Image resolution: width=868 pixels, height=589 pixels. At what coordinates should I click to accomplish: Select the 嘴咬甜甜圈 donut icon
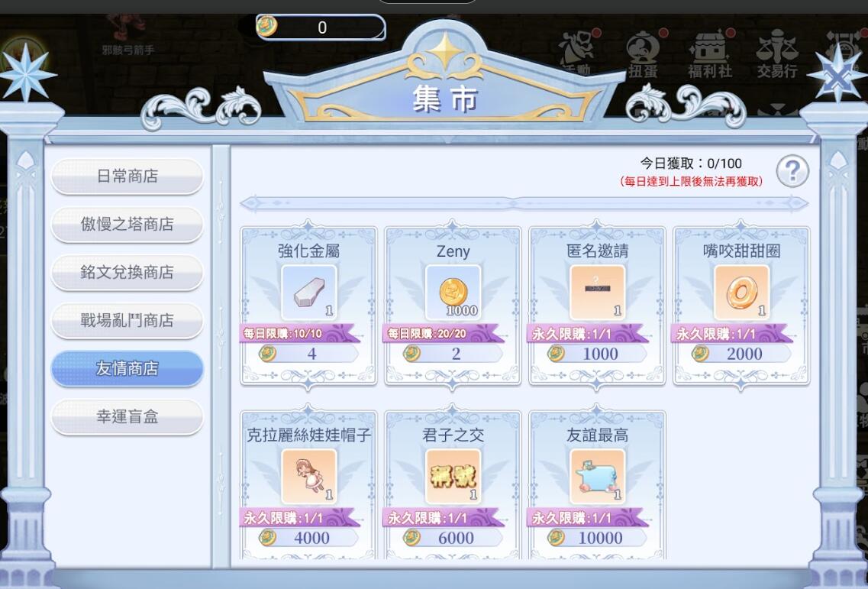741,292
